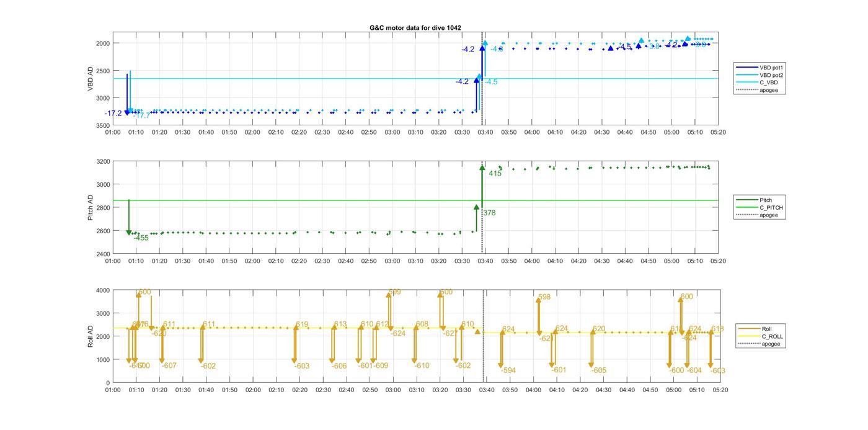The height and width of the screenshot is (430, 868).
Task: Click the "620" label in the Roll plot
Action: click(x=599, y=329)
